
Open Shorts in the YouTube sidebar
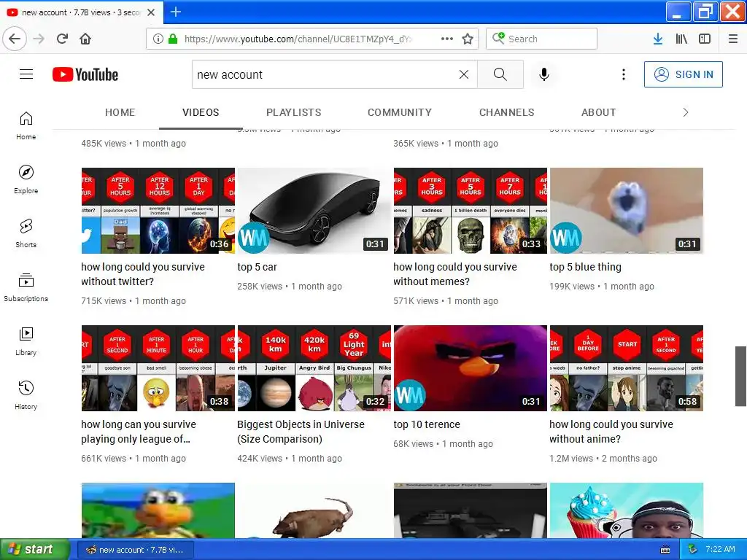[26, 233]
